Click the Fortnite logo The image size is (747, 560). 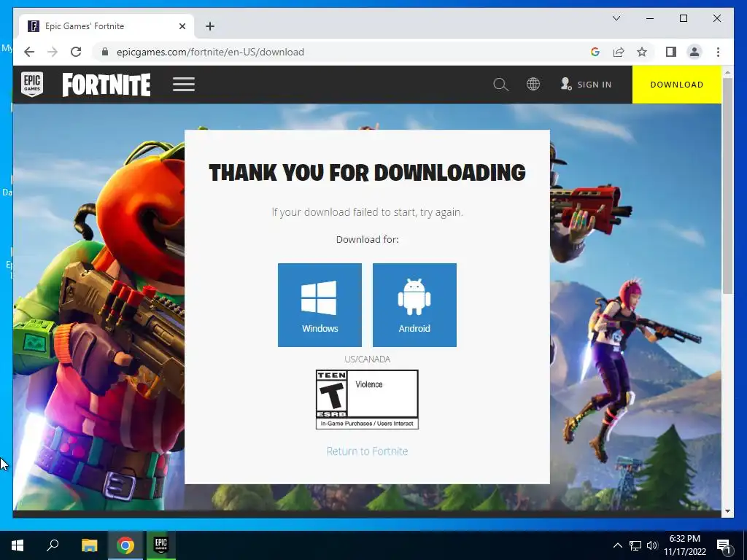[x=107, y=85]
